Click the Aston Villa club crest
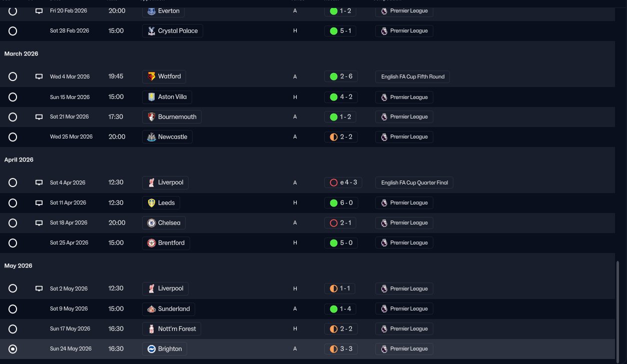This screenshot has height=364, width=627. (x=152, y=97)
